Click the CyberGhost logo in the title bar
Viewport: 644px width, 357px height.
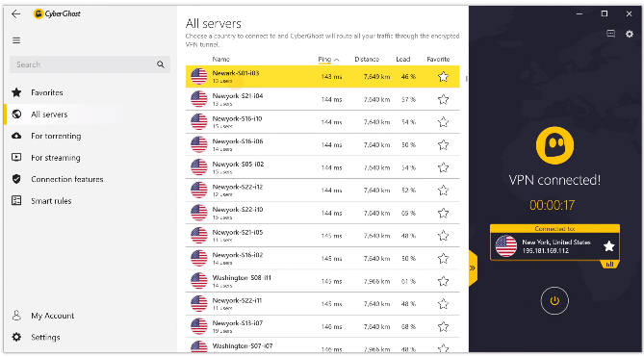(x=57, y=13)
